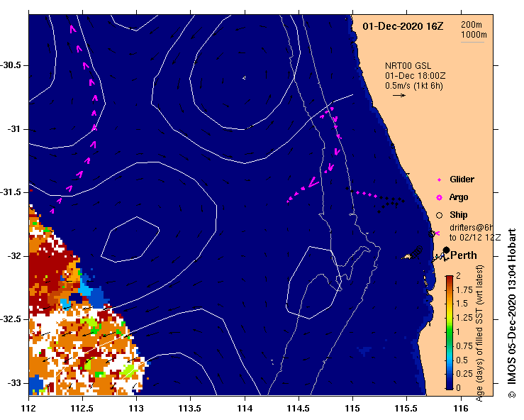Click the 113.5 longitude axis label
The height and width of the screenshot is (420, 524).
coord(190,409)
